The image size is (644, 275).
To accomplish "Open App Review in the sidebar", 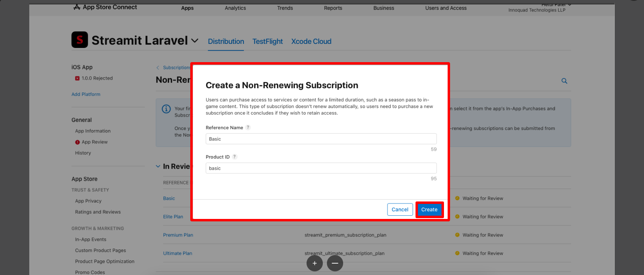I will click(95, 142).
